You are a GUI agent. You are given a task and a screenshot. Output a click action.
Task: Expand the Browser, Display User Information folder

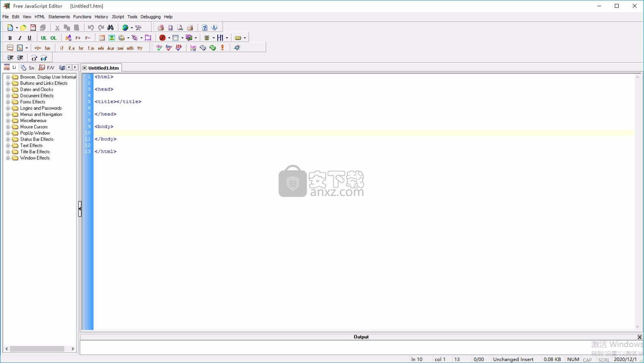[x=8, y=77]
